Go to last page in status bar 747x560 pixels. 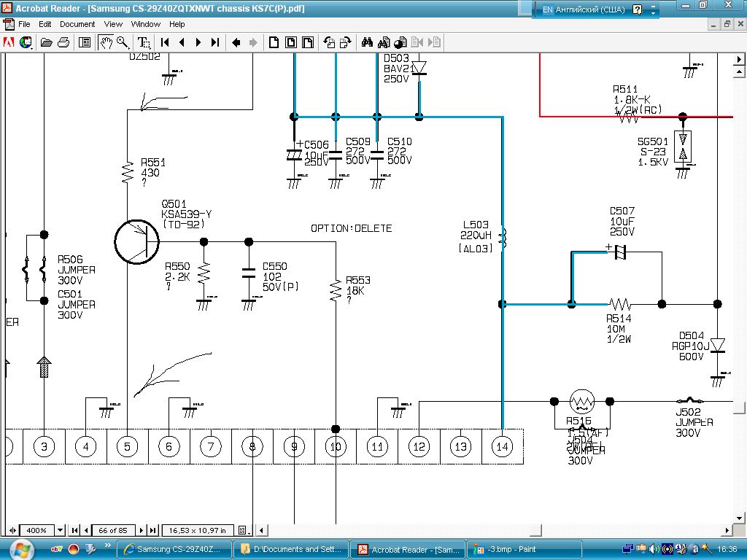[152, 530]
